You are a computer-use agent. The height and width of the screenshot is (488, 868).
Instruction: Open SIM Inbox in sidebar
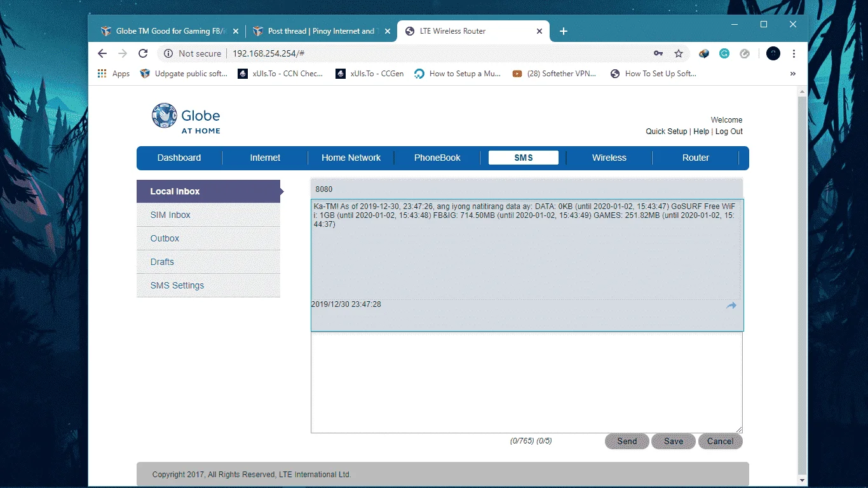pos(208,215)
